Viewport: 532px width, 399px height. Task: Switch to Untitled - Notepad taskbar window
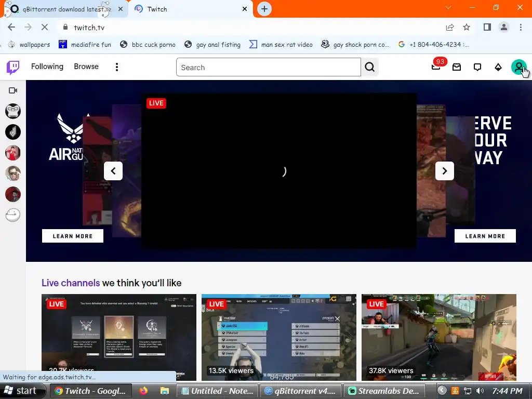pyautogui.click(x=218, y=391)
